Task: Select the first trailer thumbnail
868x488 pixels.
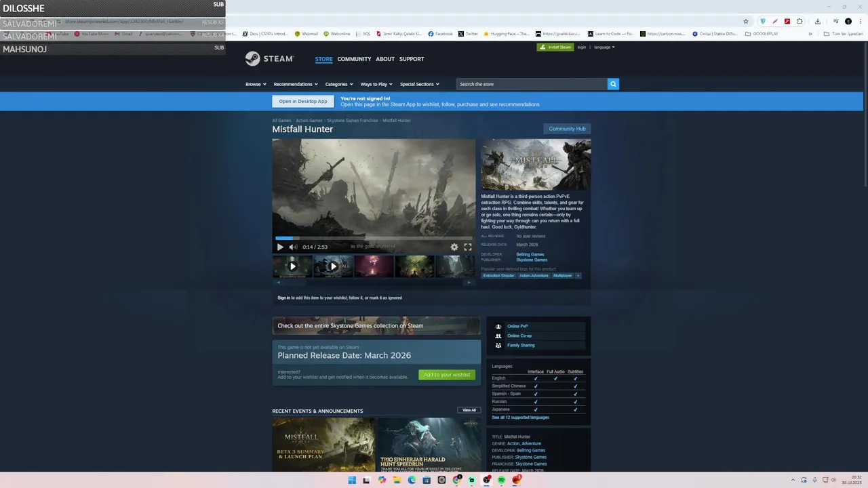Action: 292,266
